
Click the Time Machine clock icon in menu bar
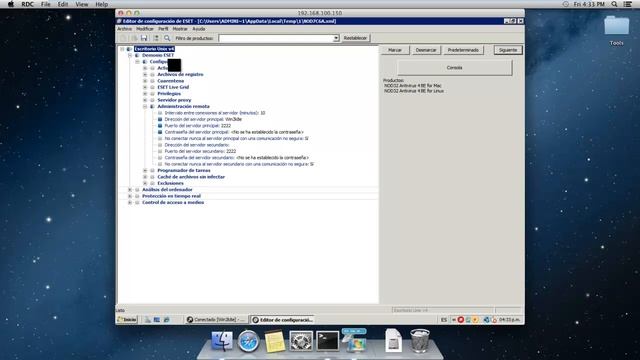(565, 4)
